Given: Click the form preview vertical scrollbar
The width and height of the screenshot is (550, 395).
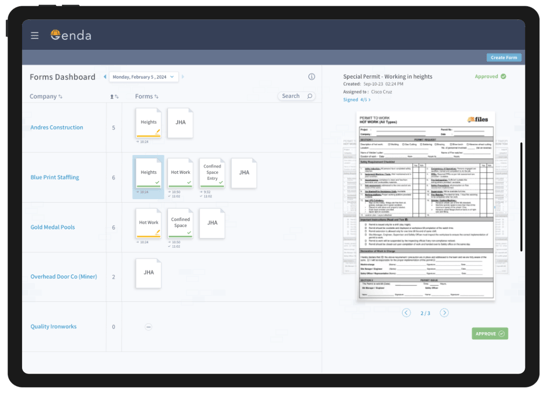Looking at the screenshot, I should click(521, 196).
